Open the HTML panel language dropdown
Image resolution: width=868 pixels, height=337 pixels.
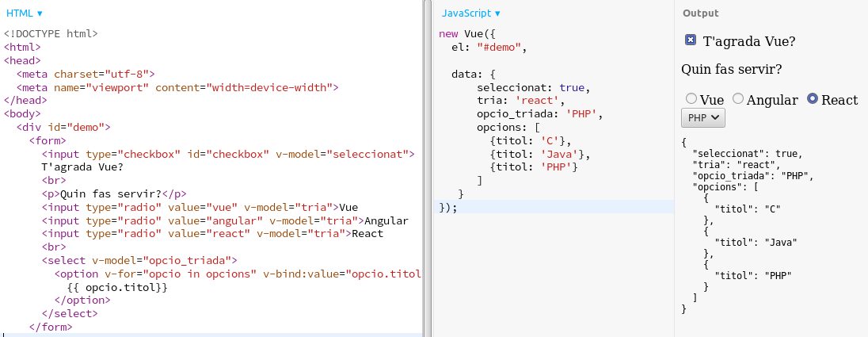coord(24,13)
